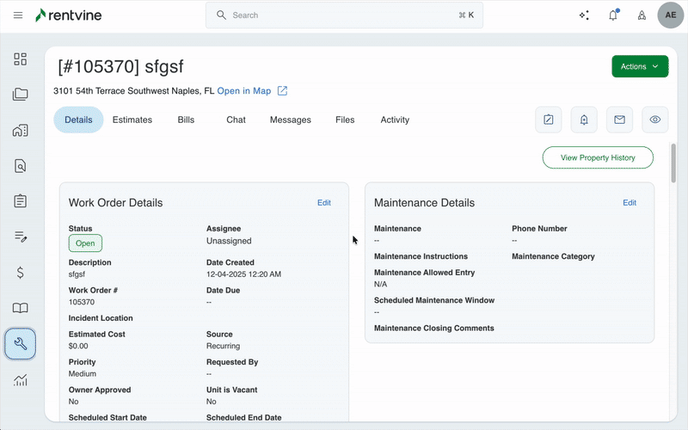This screenshot has height=430, width=688.
Task: Toggle the eye visibility icon button
Action: pos(655,120)
